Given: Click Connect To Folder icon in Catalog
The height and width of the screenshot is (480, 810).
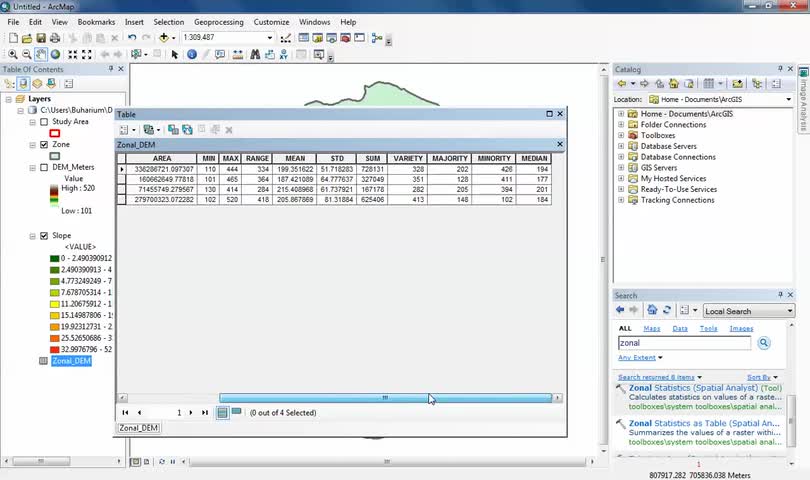Looking at the screenshot, I should [x=737, y=84].
